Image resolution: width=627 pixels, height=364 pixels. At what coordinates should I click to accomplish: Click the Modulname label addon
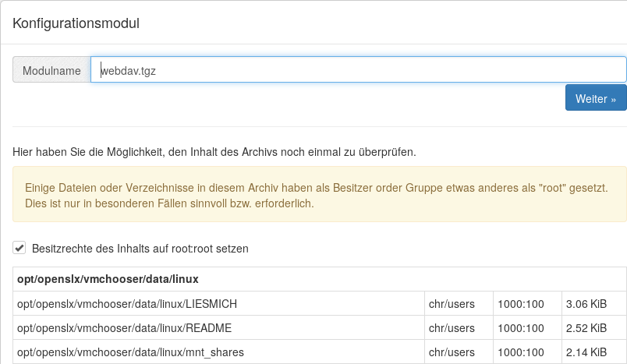click(x=52, y=70)
